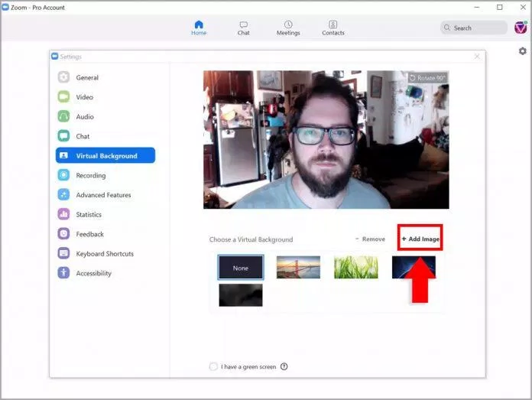Viewport: 532px width, 400px height.
Task: Click the settings gear icon at right
Action: [523, 51]
